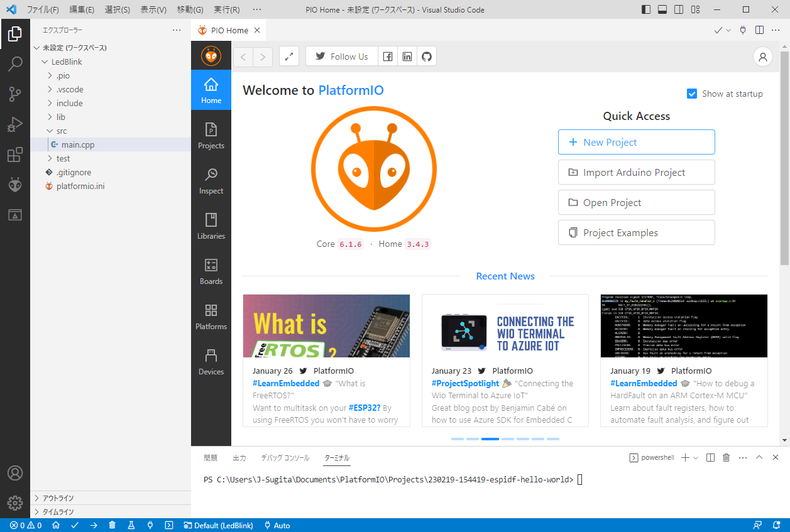Image resolution: width=790 pixels, height=532 pixels.
Task: Open the 選択(S) menu
Action: [x=118, y=9]
